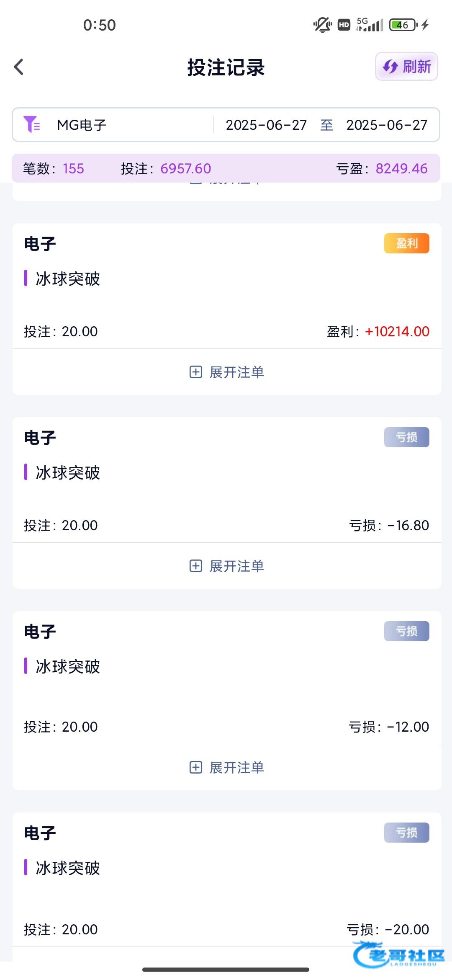Screen dimensions: 452x980
Task: Tap the 亏盈 8249.46 summary value
Action: coord(401,168)
